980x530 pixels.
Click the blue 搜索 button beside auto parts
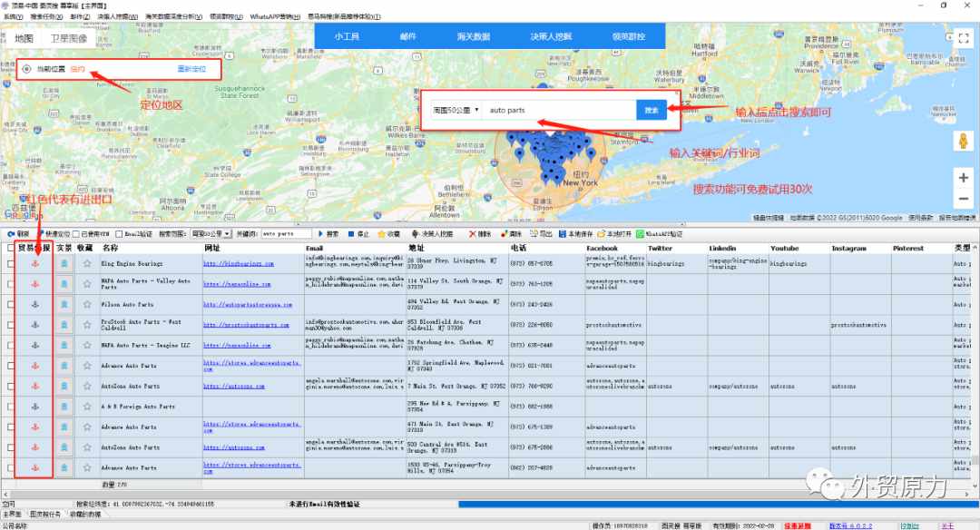coord(652,110)
